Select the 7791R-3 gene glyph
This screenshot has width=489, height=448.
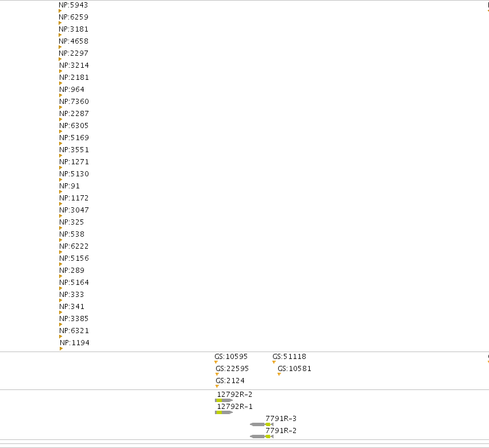pyautogui.click(x=261, y=424)
